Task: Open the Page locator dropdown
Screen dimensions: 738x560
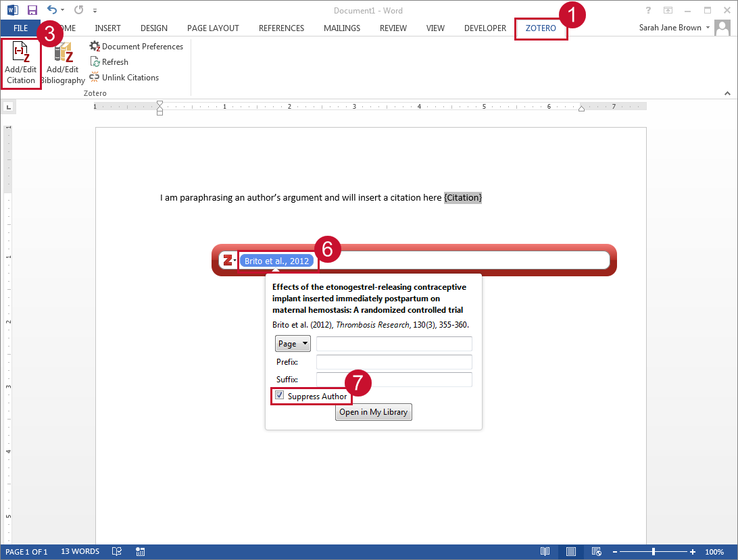Action: 292,344
